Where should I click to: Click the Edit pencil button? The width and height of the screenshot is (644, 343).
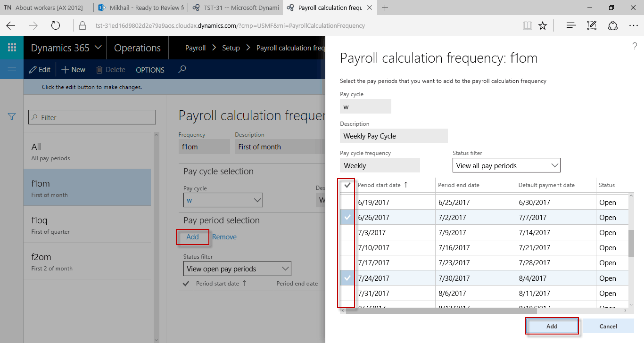[40, 70]
